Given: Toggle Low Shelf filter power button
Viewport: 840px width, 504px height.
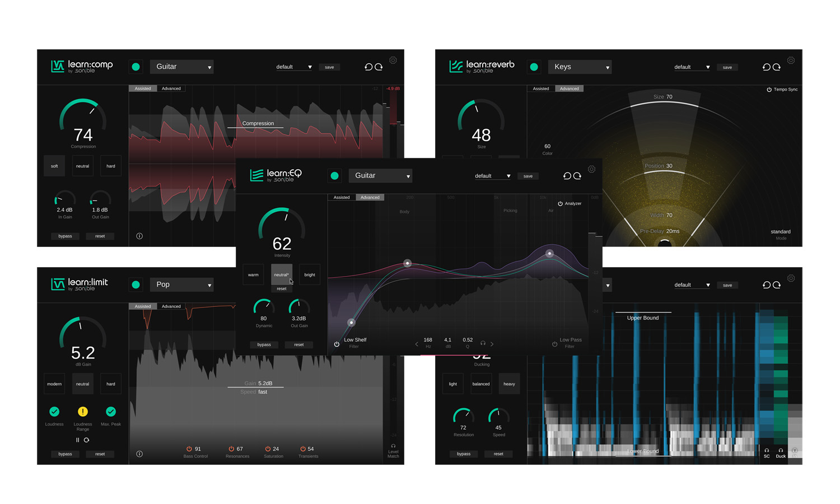Looking at the screenshot, I should point(337,344).
